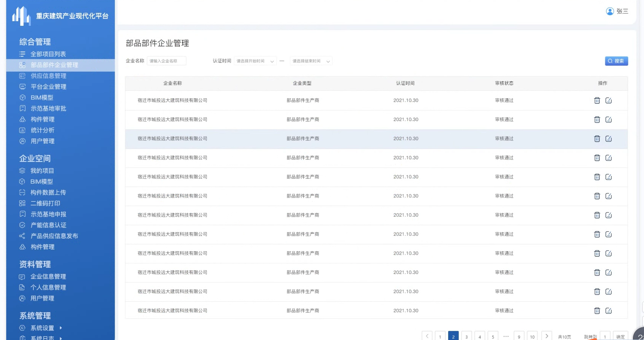Click the 操作 column header
The height and width of the screenshot is (340, 644).
coord(603,83)
